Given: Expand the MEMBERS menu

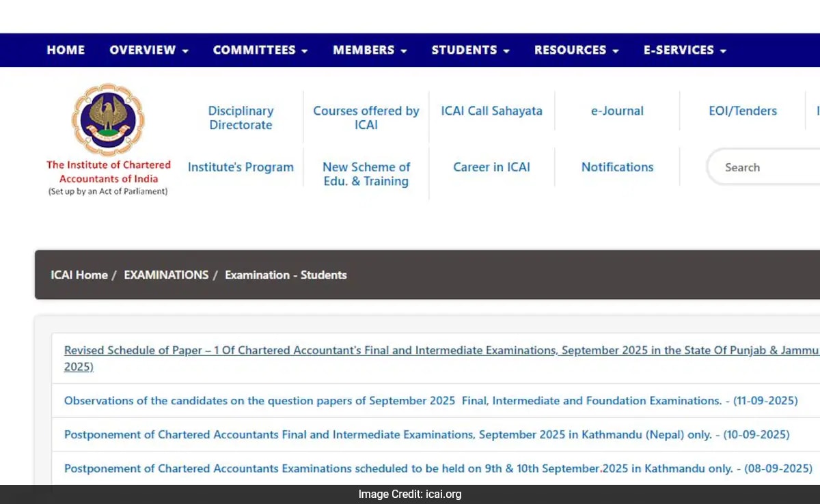Looking at the screenshot, I should (370, 50).
